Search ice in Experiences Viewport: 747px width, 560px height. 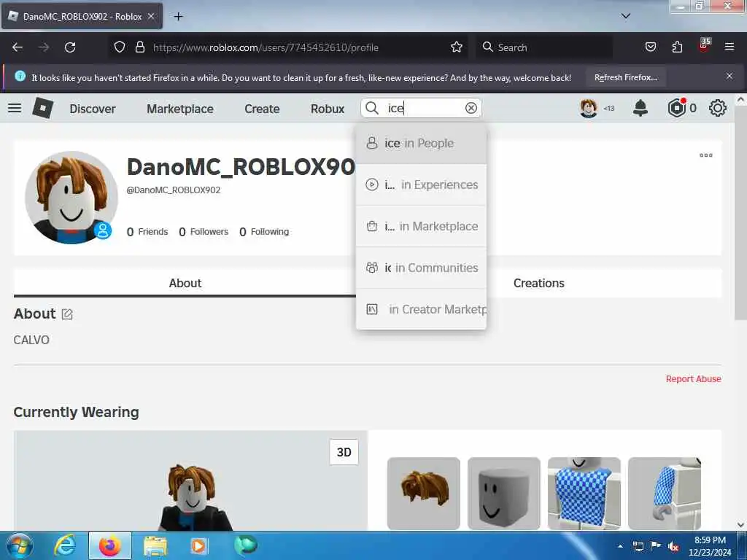pos(421,184)
